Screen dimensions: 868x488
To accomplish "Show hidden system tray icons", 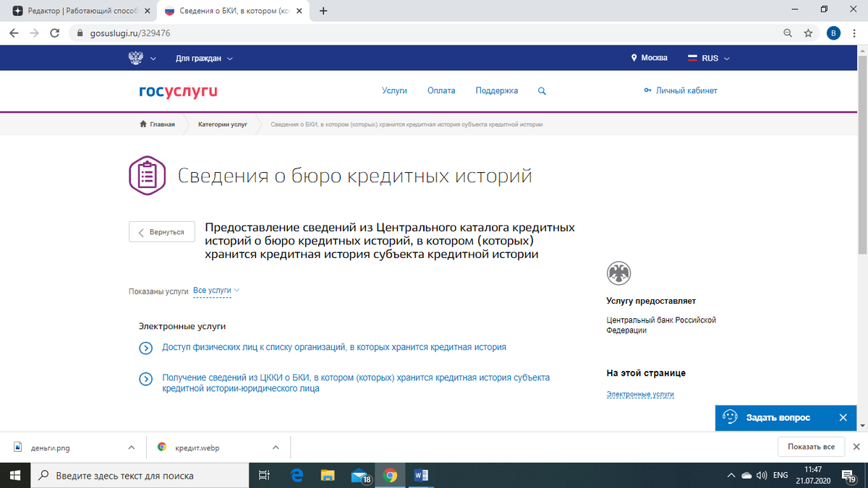I will point(731,476).
